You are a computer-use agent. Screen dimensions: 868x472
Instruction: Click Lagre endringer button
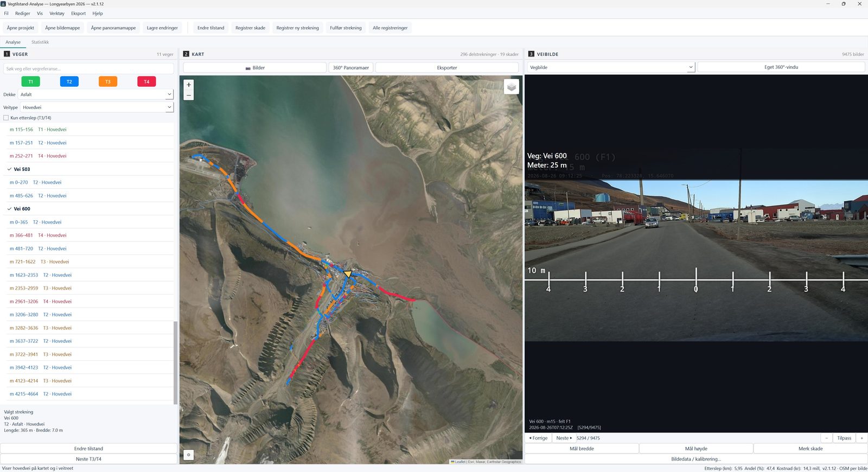point(162,28)
